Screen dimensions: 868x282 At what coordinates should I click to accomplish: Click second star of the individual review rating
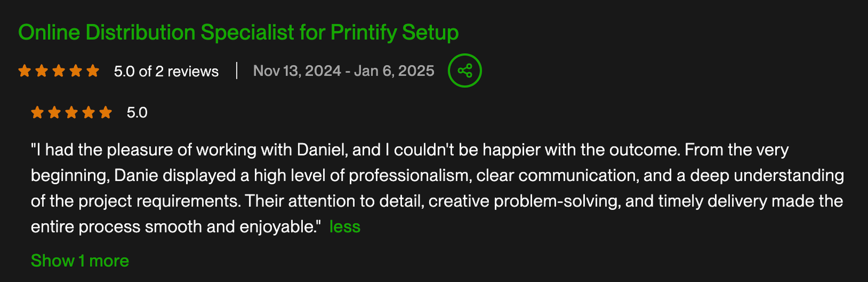coord(54,112)
